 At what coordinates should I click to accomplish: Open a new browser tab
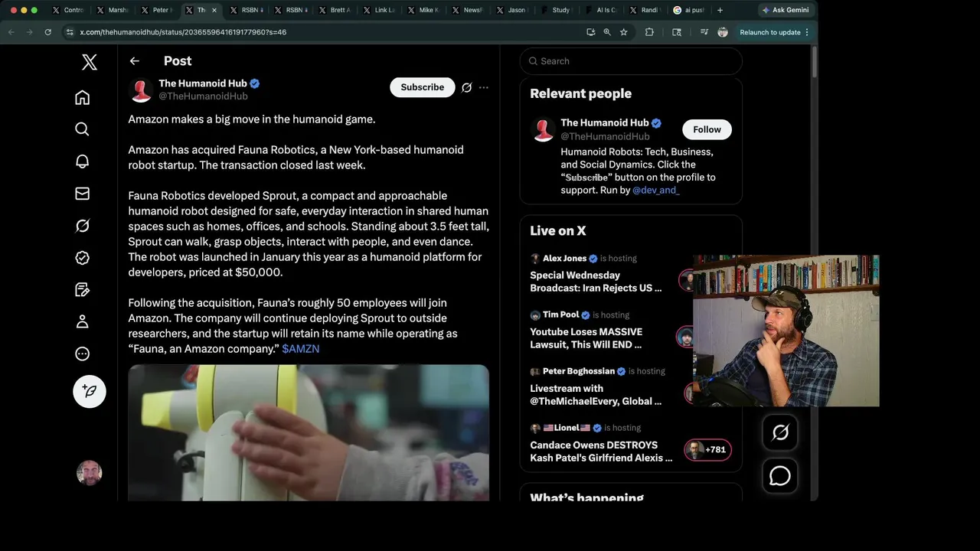click(x=720, y=10)
